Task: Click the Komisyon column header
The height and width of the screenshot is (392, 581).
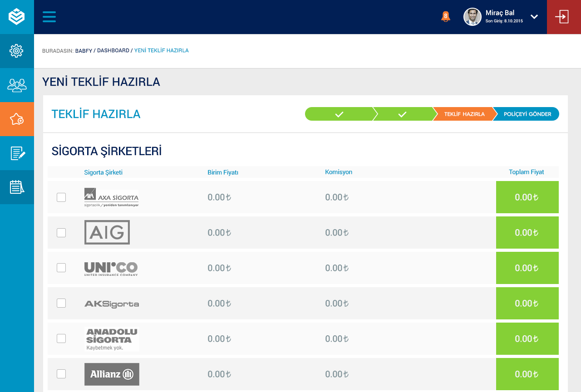Action: click(339, 172)
